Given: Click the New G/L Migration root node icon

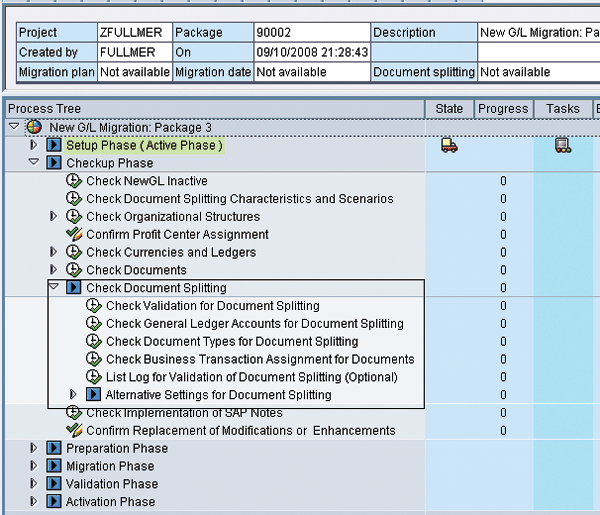Looking at the screenshot, I should coord(35,127).
